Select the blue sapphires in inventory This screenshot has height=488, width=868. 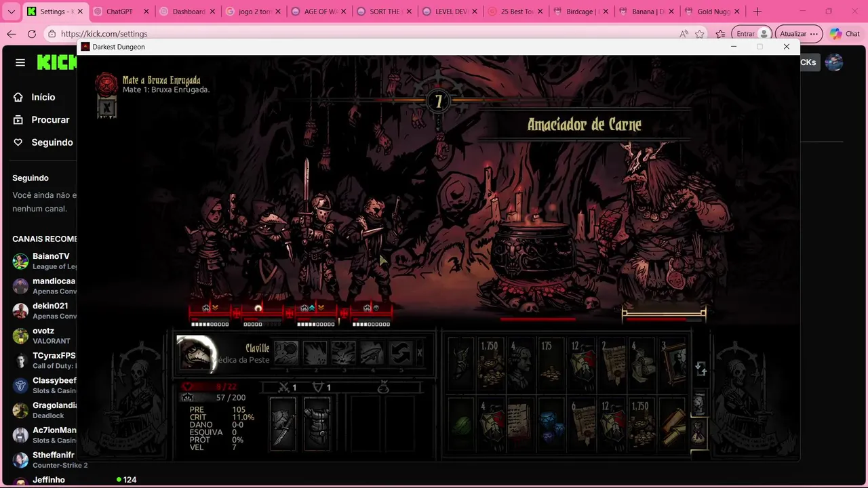[x=551, y=426]
